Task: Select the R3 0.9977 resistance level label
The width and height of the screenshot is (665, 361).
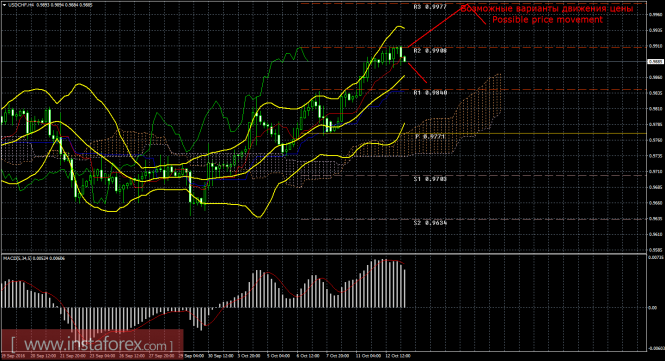Action: click(430, 7)
